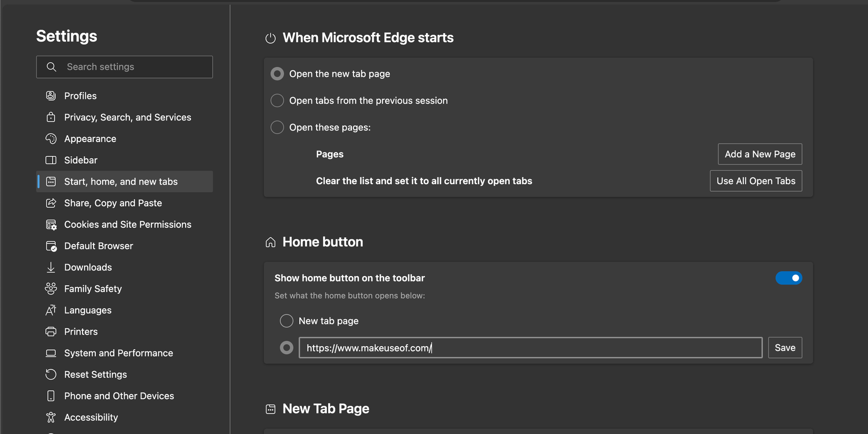Select the Open these pages option
Image resolution: width=868 pixels, height=434 pixels.
click(277, 127)
